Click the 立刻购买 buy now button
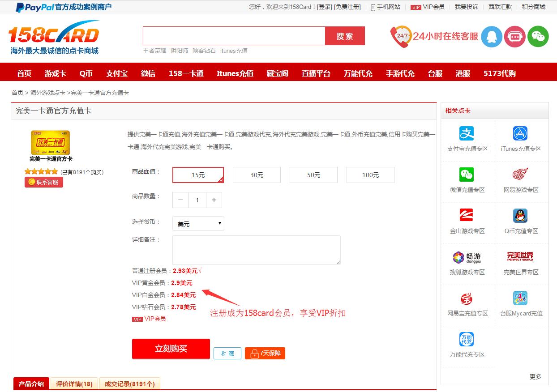Image resolution: width=557 pixels, height=392 pixels. click(171, 349)
